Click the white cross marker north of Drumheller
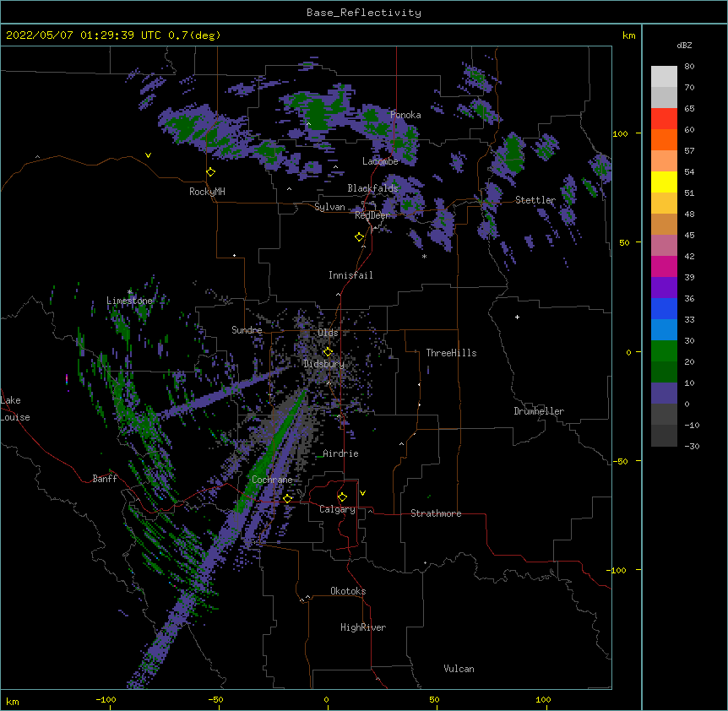728x711 pixels. click(x=517, y=317)
